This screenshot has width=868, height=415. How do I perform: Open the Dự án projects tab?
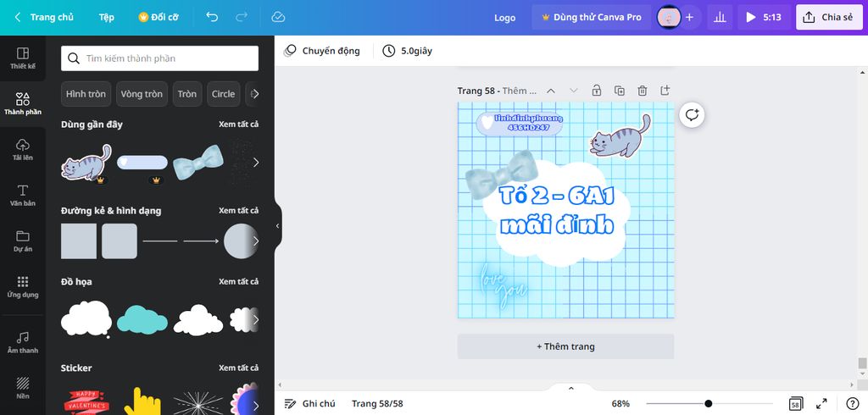23,241
